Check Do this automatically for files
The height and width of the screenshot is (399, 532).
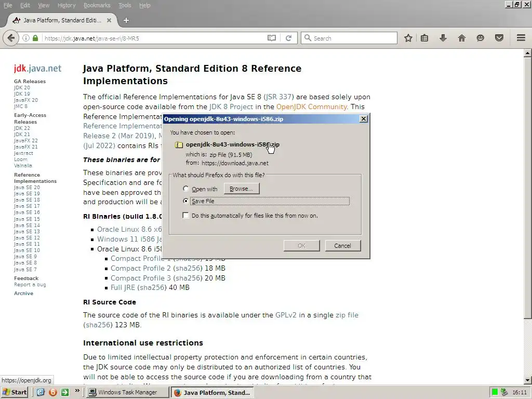(x=185, y=216)
